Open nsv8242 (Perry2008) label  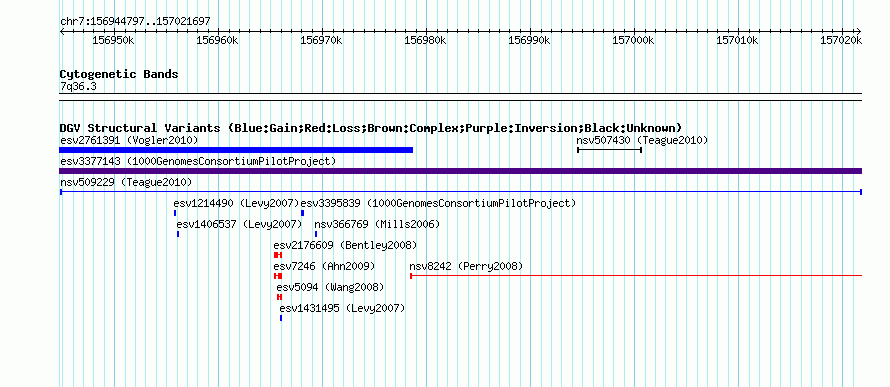(466, 266)
